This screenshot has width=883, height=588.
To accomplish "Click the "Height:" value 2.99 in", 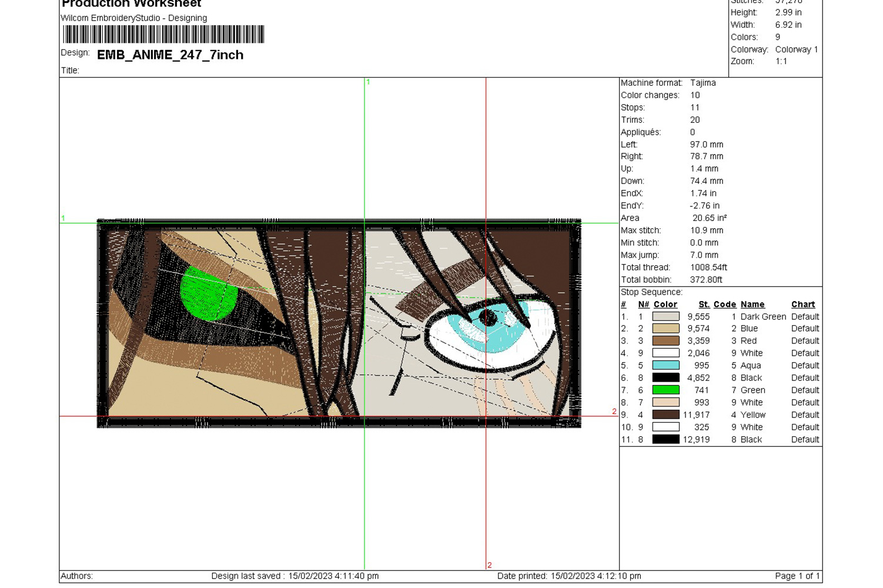I will 788,12.
